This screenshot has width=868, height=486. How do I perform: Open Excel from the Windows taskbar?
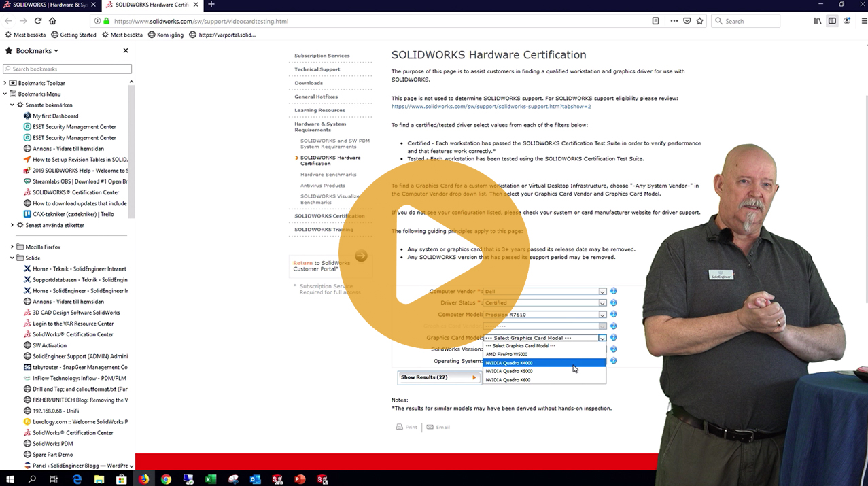211,479
